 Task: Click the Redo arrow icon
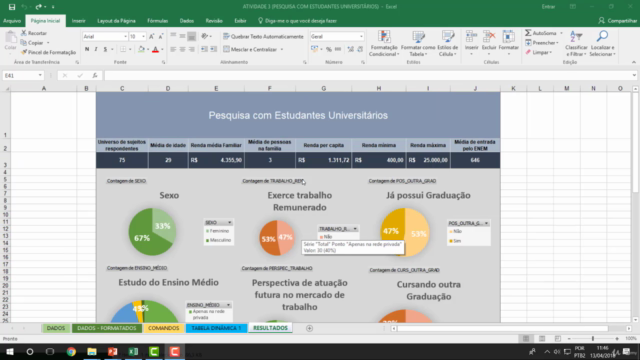(38, 7)
